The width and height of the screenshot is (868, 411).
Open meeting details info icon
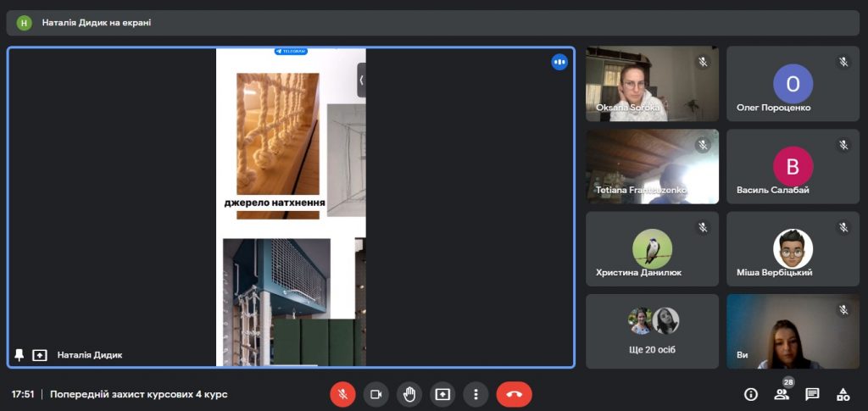(x=751, y=394)
